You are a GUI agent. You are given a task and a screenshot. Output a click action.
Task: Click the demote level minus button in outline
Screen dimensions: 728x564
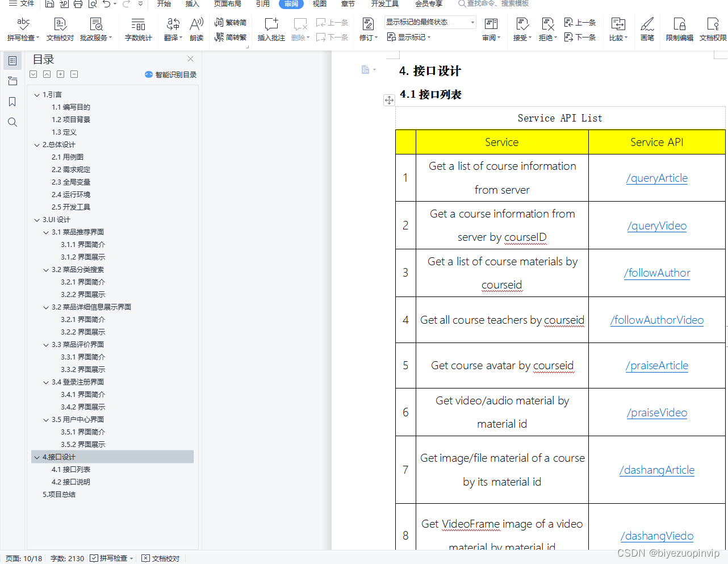[x=74, y=74]
